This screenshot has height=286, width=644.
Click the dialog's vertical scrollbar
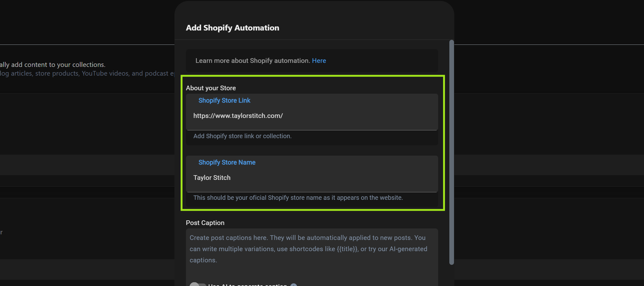point(452,152)
